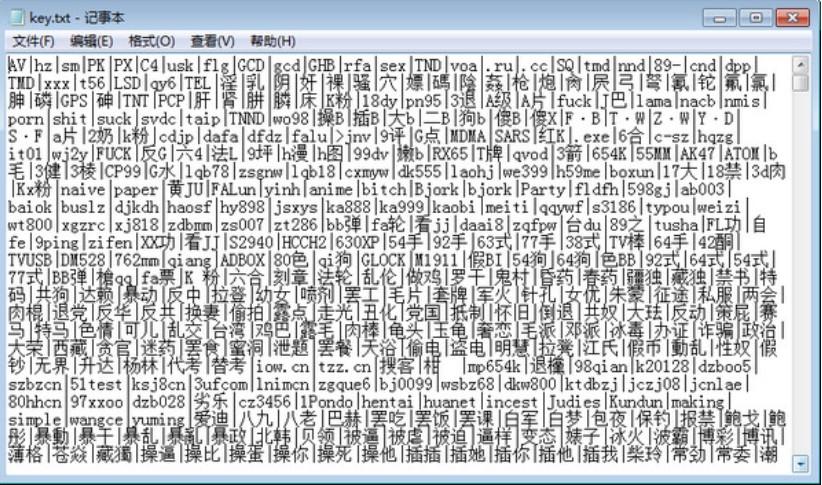Maximize the key.txt Notepad window

click(x=755, y=18)
